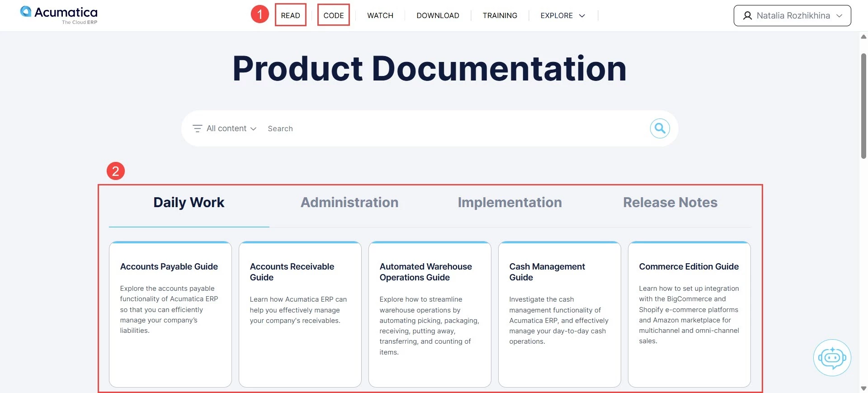Open Automated Warehouse Operations Guide card
The width and height of the screenshot is (868, 393).
coord(430,314)
